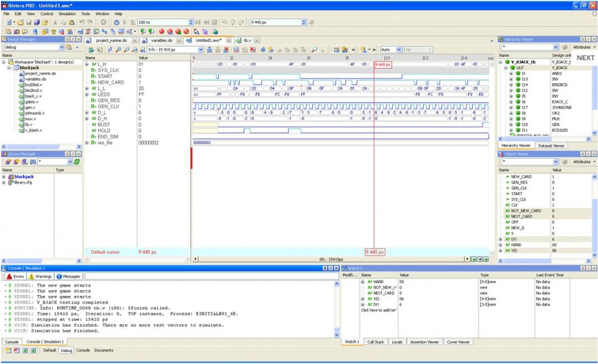Open the Simulation menu
This screenshot has height=364, width=598.
(67, 14)
